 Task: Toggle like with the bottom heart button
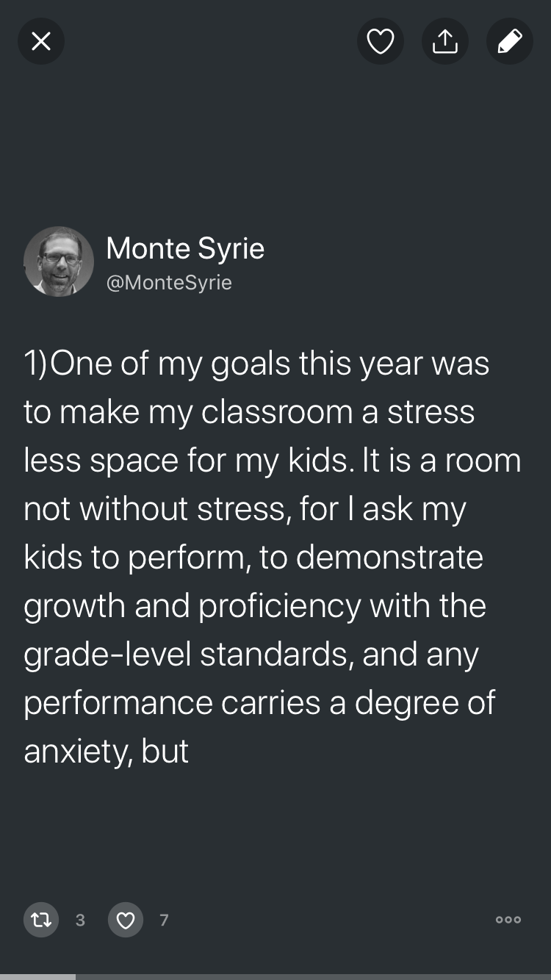point(126,919)
